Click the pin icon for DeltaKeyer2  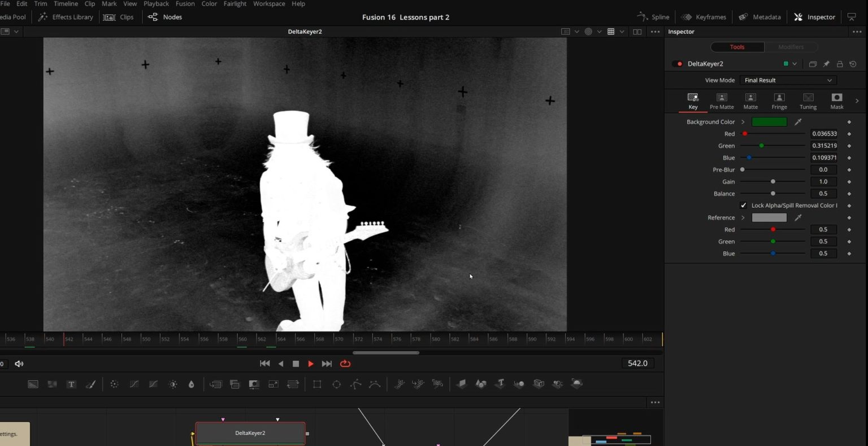tap(826, 64)
